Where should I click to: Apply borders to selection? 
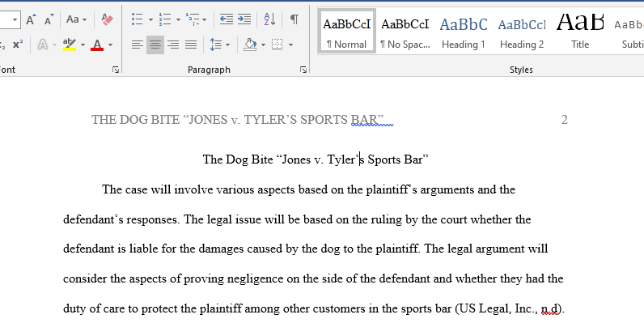coord(278,45)
